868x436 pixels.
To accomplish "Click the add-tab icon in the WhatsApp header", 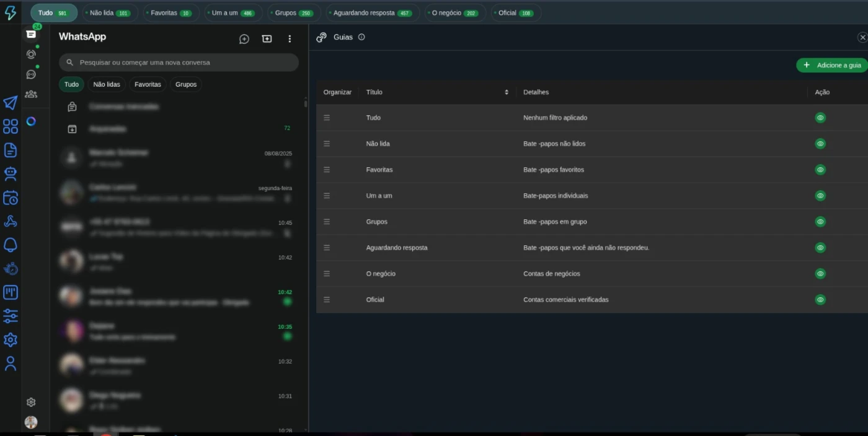I will (267, 39).
